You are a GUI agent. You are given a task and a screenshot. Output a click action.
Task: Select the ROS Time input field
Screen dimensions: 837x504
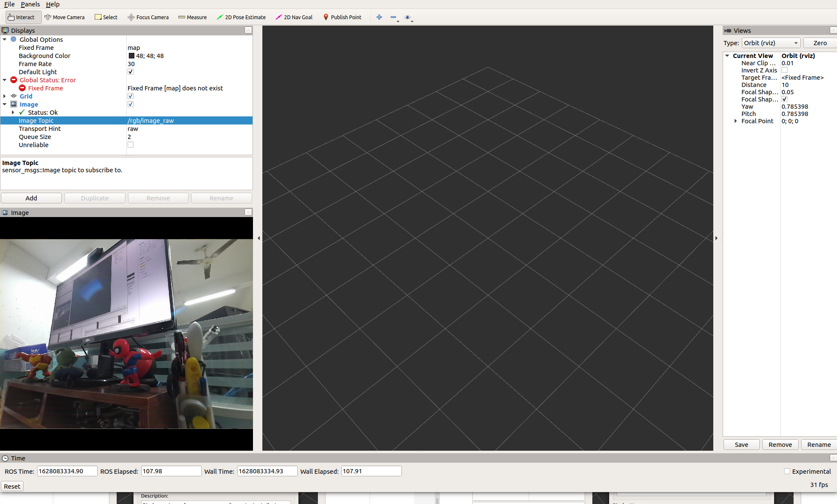(67, 471)
